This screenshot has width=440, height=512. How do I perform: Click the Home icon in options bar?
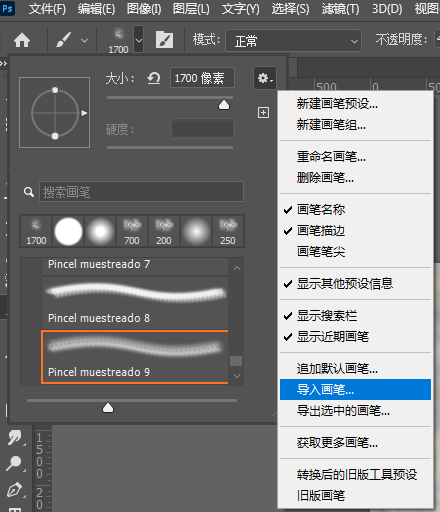[22, 40]
